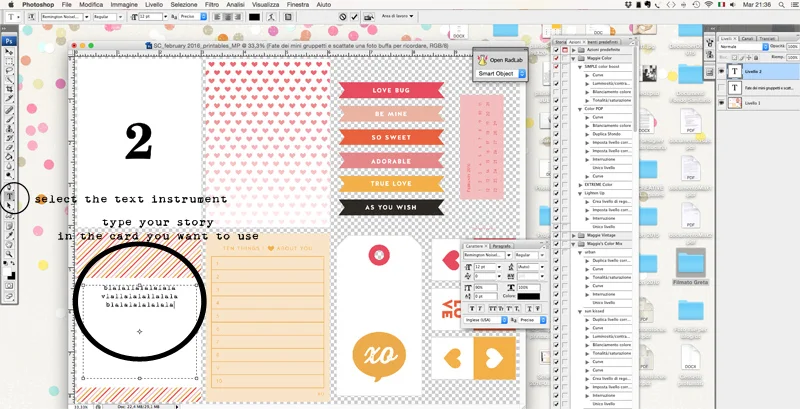Click the text color swatch in options bar
This screenshot has height=409, width=800.
pos(254,17)
